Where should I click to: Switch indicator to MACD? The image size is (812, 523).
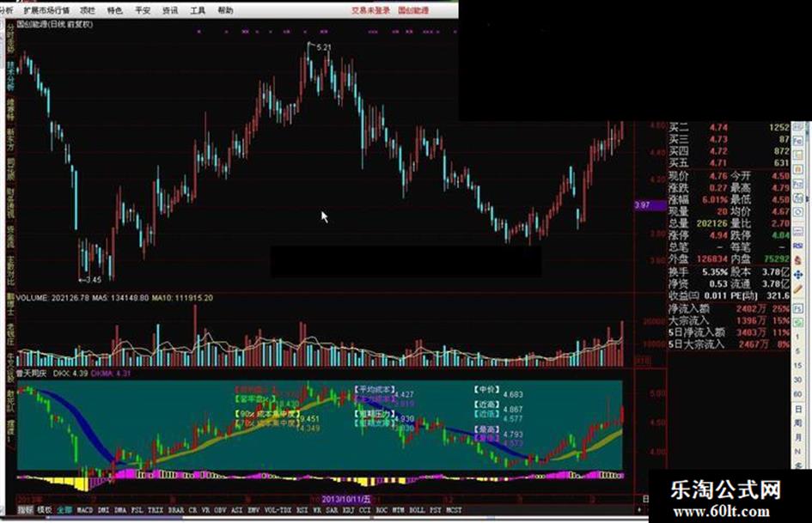(x=85, y=510)
